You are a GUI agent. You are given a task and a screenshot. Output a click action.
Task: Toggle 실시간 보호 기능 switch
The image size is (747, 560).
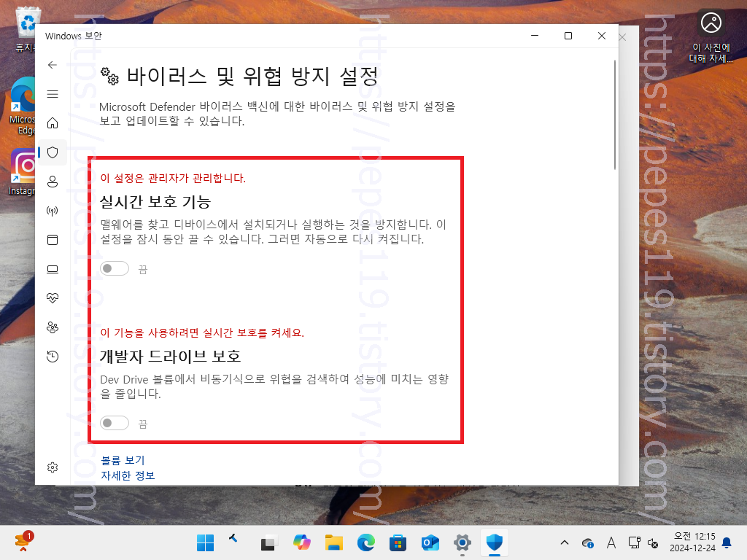click(x=115, y=268)
